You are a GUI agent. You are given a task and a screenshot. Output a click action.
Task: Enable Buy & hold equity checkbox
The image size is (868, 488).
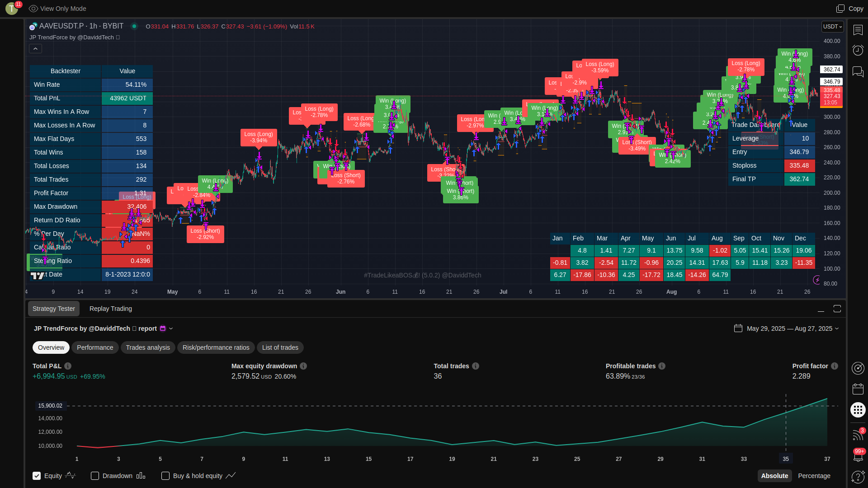pos(165,476)
